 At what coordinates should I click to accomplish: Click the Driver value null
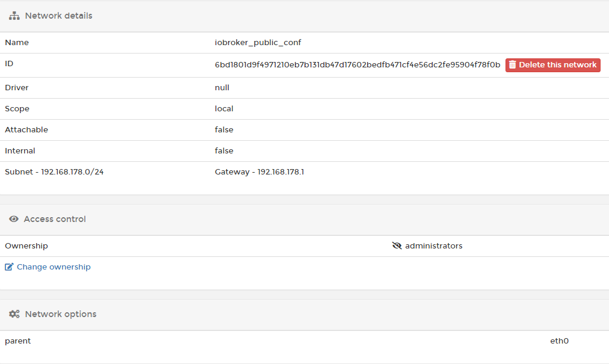(x=222, y=87)
